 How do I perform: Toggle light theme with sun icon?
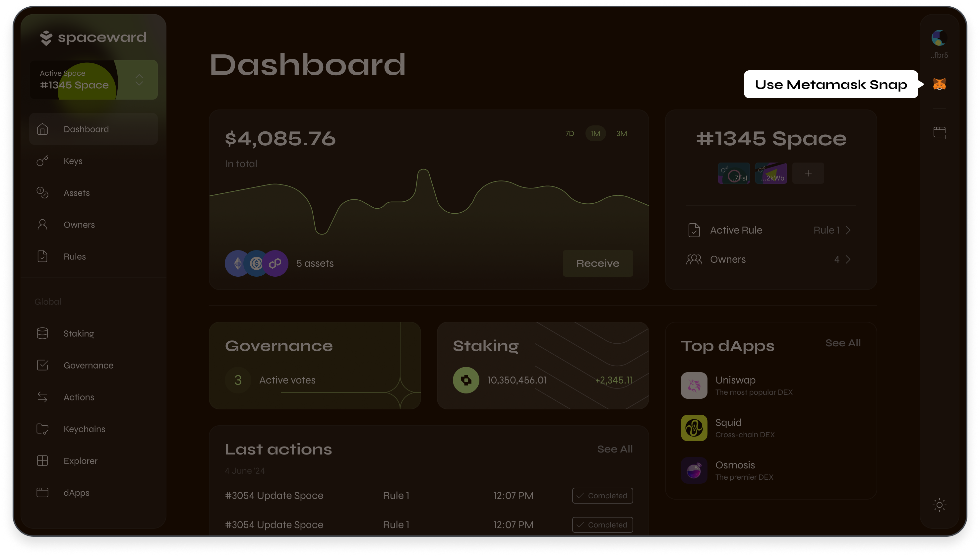coord(939,505)
